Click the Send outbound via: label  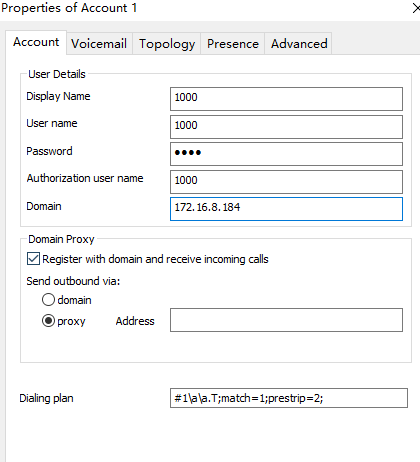pos(73,281)
